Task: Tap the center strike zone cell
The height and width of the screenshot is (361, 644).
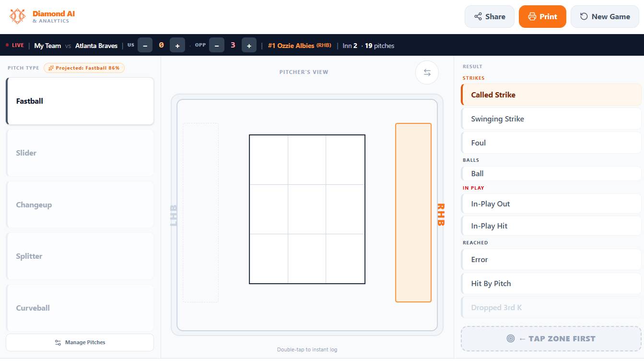Action: tap(307, 209)
